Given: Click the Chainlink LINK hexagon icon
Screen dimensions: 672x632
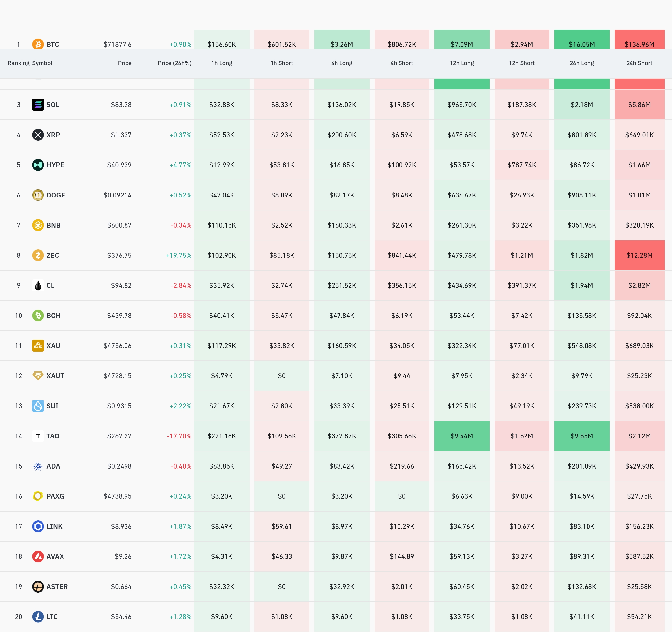Looking at the screenshot, I should point(38,526).
